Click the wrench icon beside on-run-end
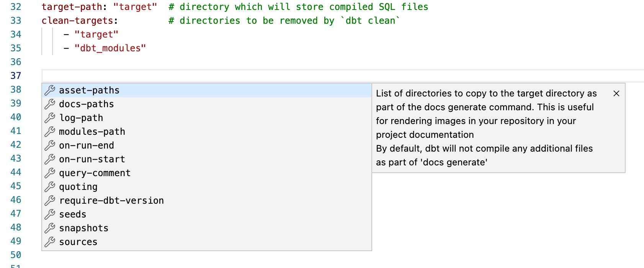The height and width of the screenshot is (268, 644). coord(50,145)
